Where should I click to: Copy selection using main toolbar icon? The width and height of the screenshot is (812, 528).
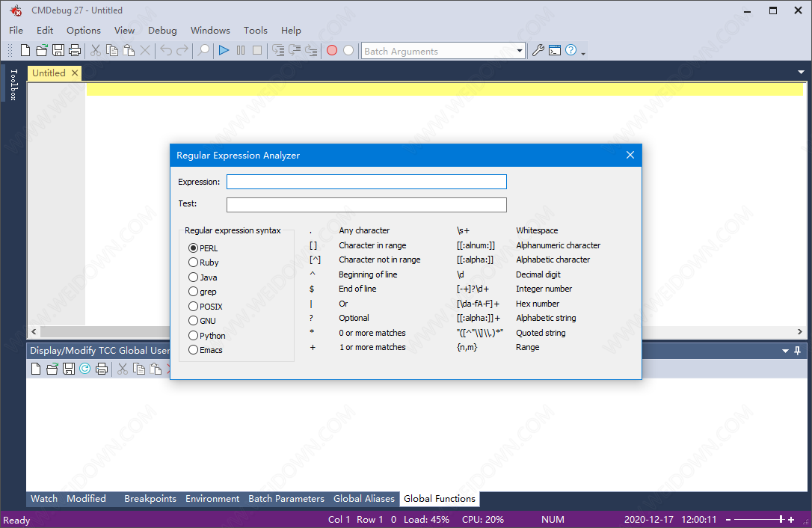tap(112, 50)
